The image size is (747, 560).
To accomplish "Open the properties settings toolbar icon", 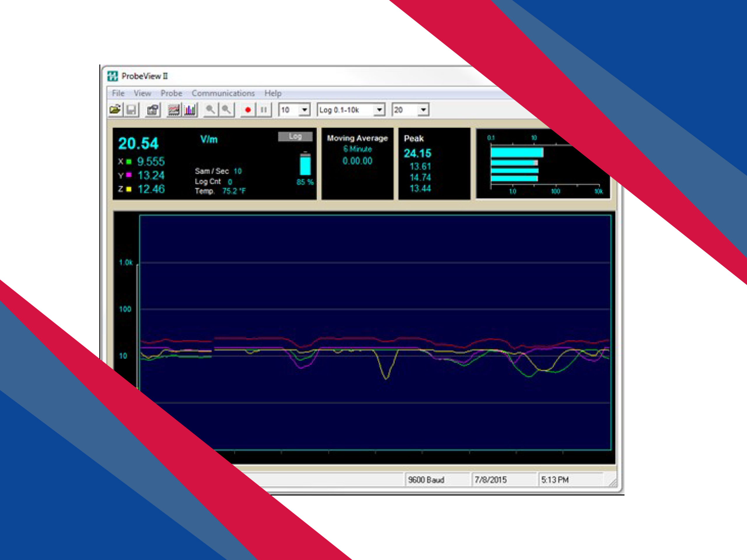I will 153,110.
